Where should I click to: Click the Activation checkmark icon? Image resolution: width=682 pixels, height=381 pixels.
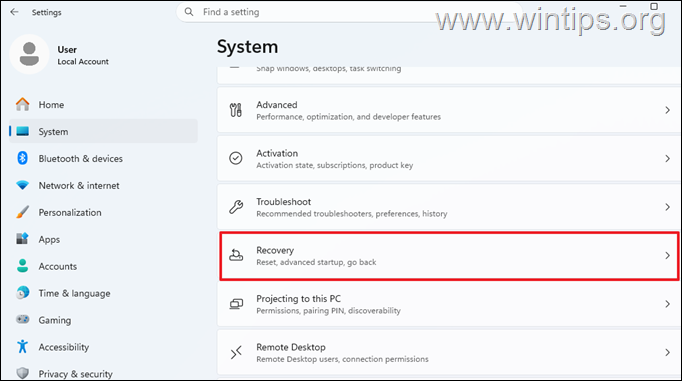(x=236, y=158)
